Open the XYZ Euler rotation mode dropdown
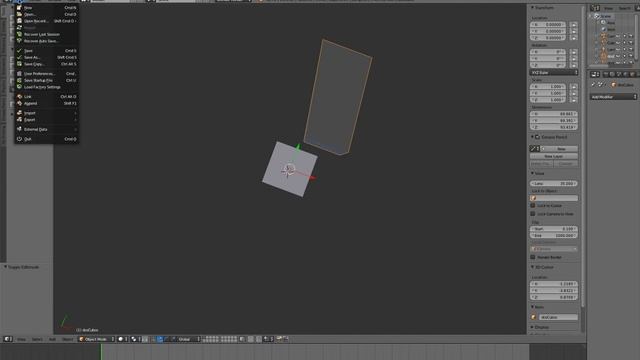640x360 pixels. pyautogui.click(x=554, y=72)
